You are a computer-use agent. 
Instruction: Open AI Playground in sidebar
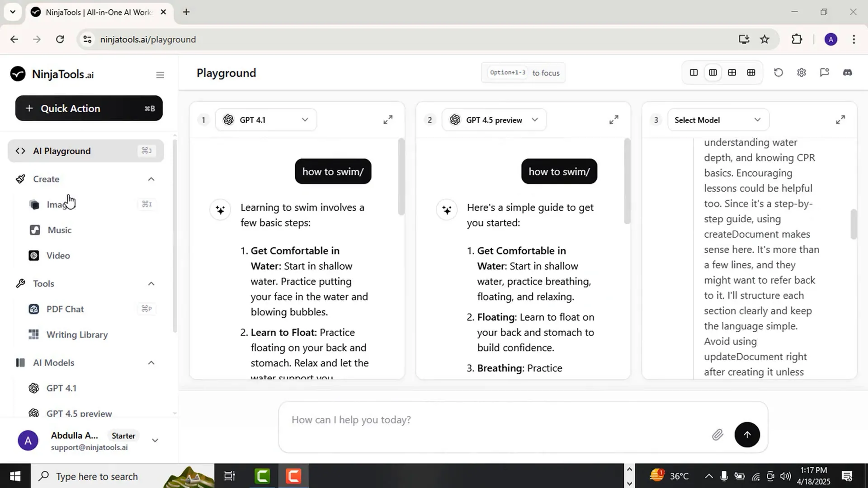pos(86,151)
